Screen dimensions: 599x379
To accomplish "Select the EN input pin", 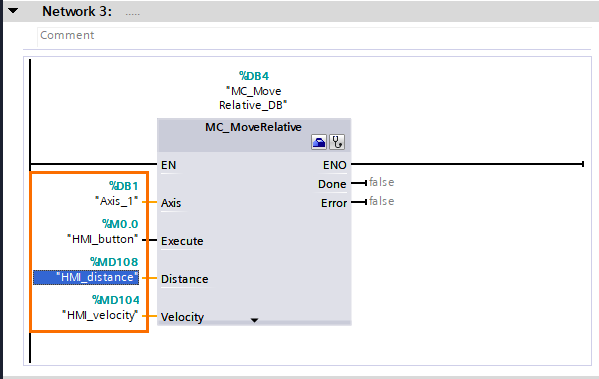I will click(168, 165).
